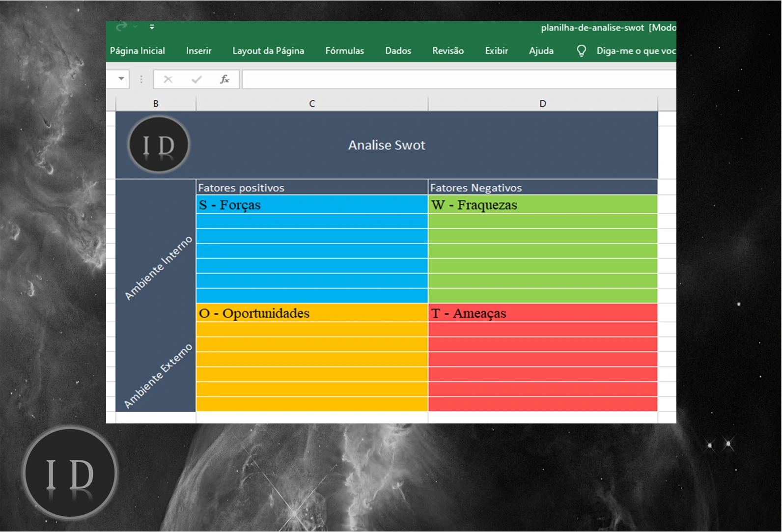Click the Cancel (X) formula bar icon
This screenshot has height=532, width=782.
(x=168, y=79)
